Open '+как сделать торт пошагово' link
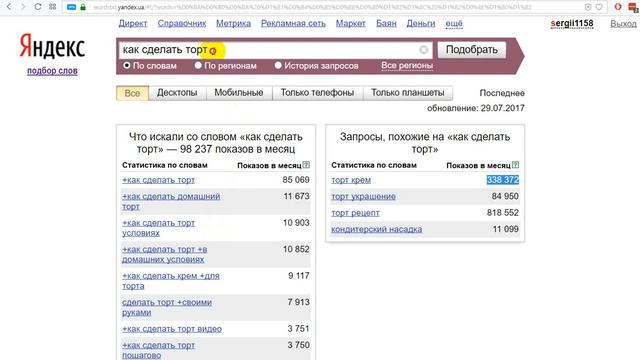640x360 pixels. pyautogui.click(x=158, y=350)
